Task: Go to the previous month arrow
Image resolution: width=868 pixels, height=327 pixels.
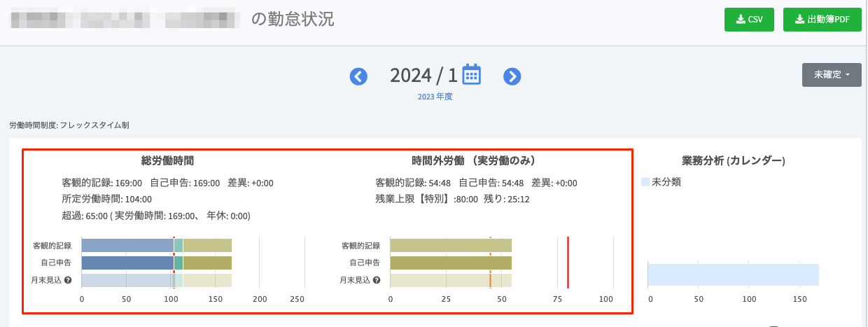Action: pos(358,76)
